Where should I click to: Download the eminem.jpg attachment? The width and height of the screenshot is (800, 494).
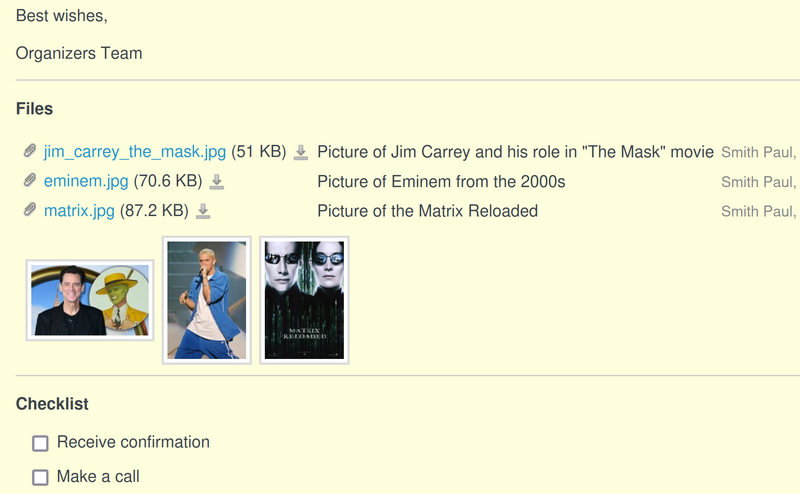[x=217, y=181]
